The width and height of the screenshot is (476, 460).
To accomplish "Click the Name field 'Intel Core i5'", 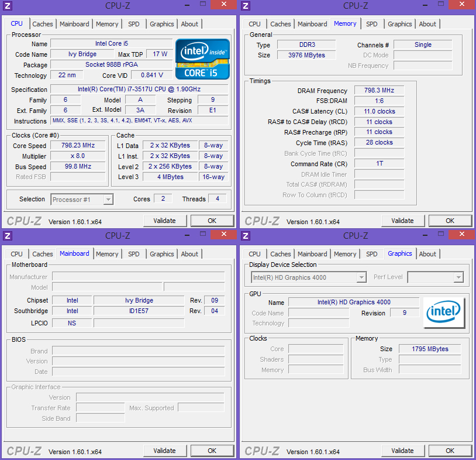I will [x=112, y=43].
